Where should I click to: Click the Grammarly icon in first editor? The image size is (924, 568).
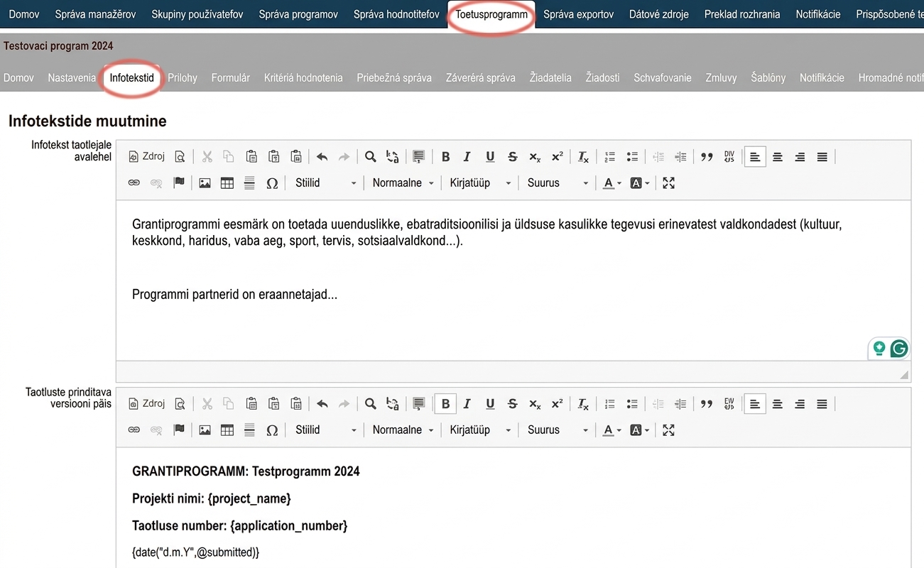click(x=899, y=349)
